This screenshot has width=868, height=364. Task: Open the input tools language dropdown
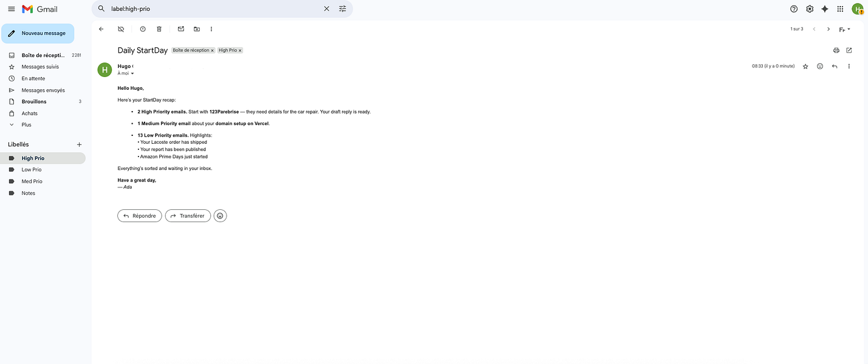(x=845, y=29)
